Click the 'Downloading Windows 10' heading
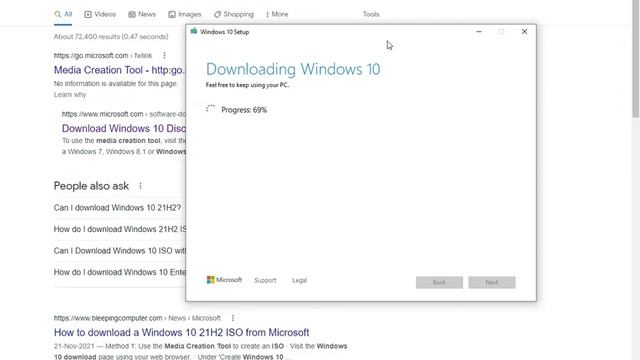Screen dimensions: 640x360 pos(293,69)
